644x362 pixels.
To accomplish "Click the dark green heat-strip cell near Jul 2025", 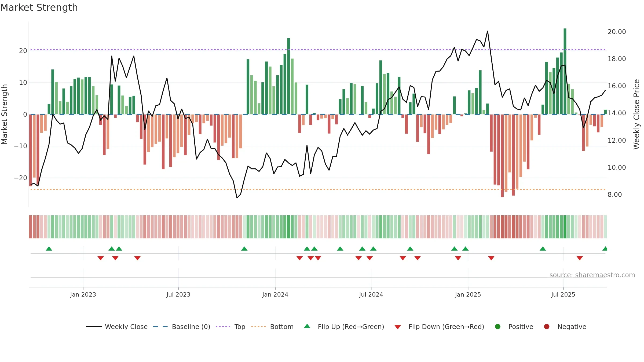I will pyautogui.click(x=565, y=227).
